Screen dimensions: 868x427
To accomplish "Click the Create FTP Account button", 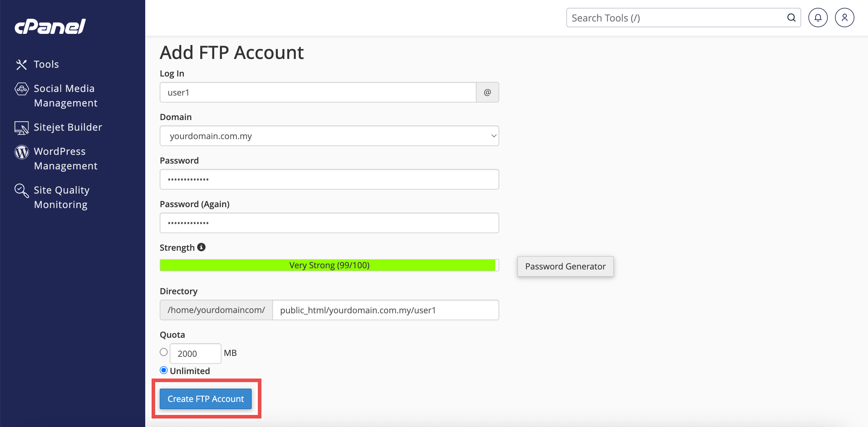I will (205, 399).
